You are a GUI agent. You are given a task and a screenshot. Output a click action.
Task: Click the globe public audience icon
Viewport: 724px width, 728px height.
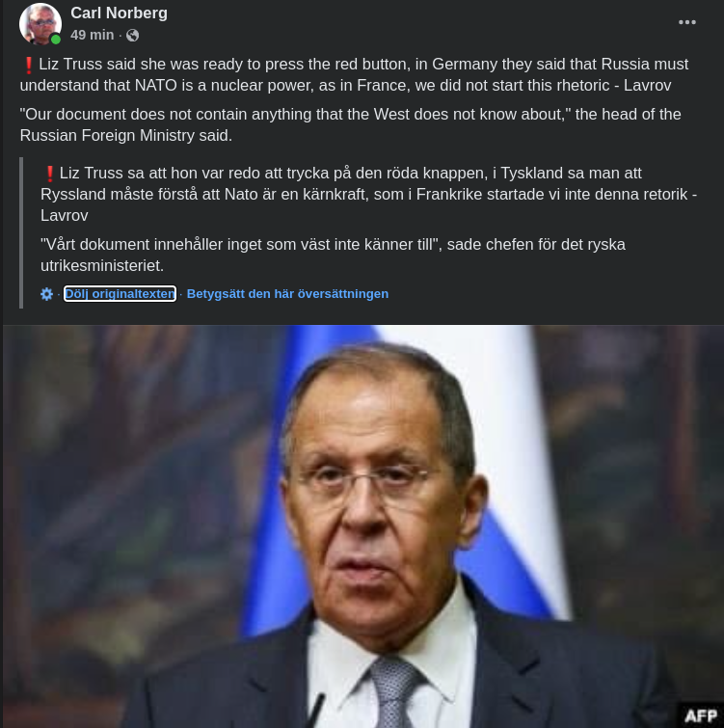(133, 36)
